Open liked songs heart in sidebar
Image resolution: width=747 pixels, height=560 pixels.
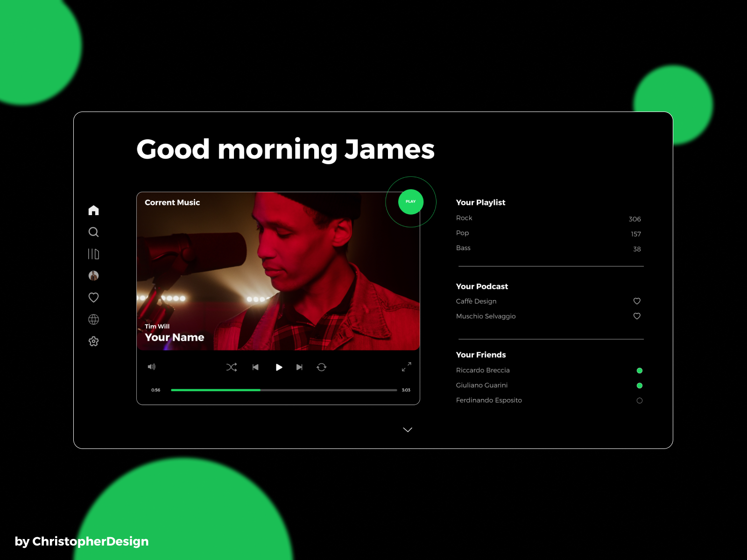point(93,297)
